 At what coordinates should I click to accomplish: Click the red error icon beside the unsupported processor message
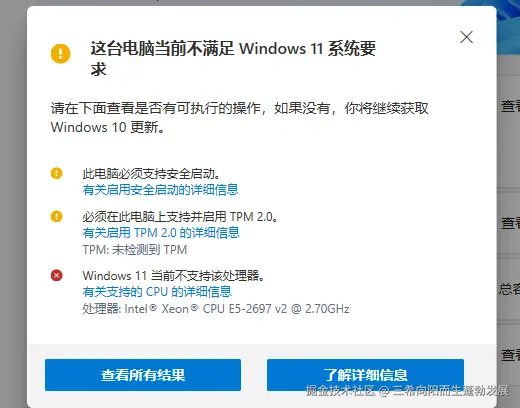point(56,275)
